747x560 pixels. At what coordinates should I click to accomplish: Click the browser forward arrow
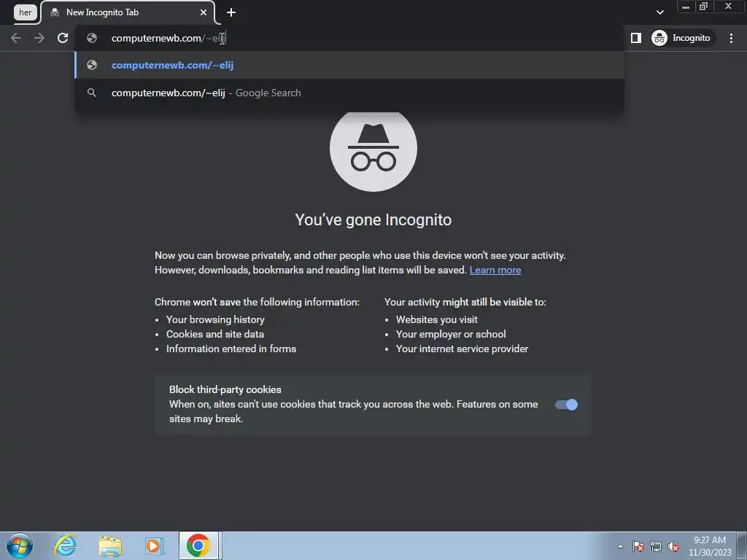39,38
